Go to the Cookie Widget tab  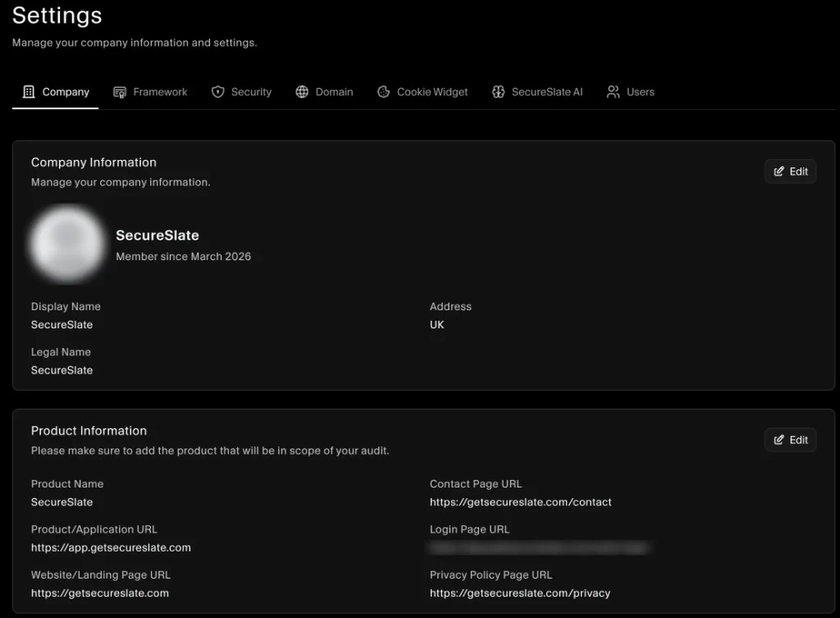(431, 92)
